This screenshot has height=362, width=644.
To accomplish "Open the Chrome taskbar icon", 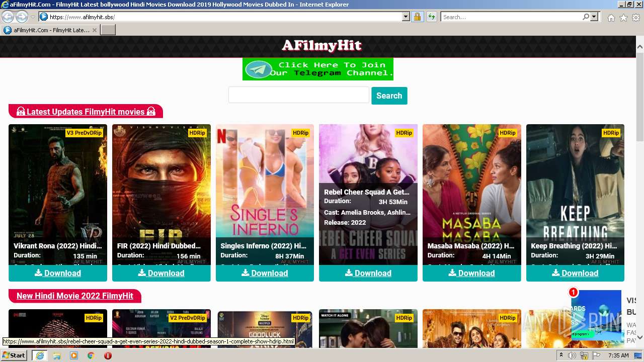I will (x=91, y=355).
